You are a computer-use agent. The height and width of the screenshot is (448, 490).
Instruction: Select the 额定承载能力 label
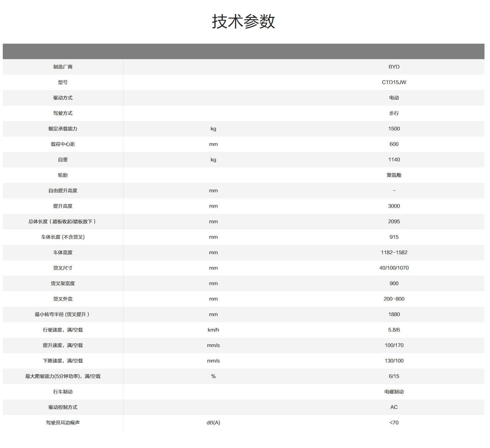click(63, 129)
